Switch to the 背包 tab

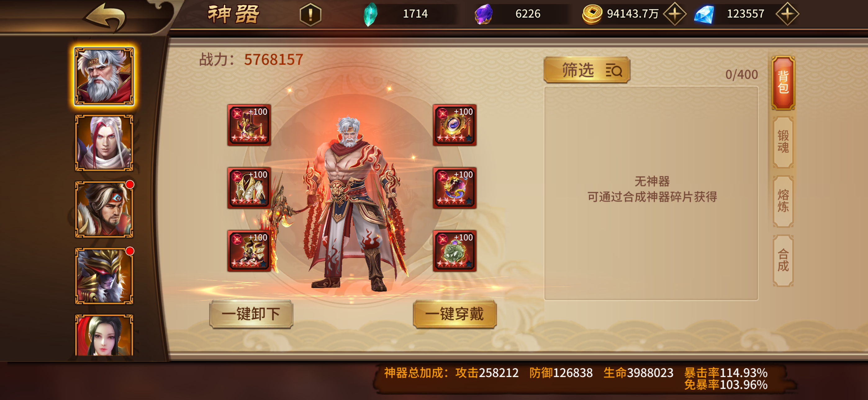click(x=783, y=82)
